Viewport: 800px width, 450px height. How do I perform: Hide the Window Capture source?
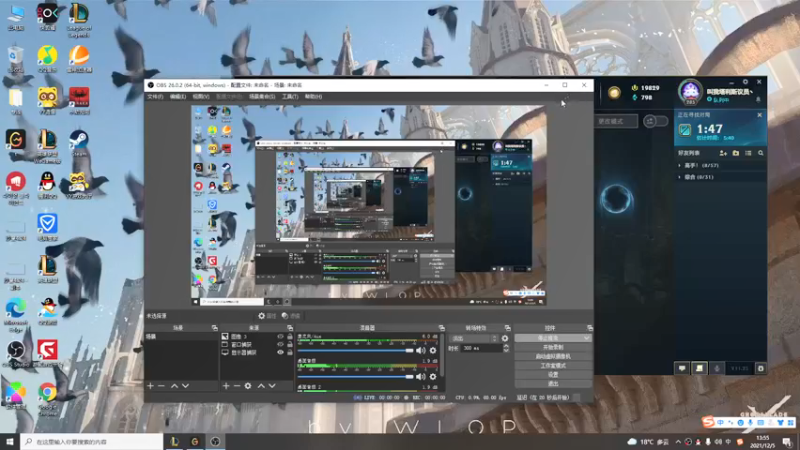280,344
